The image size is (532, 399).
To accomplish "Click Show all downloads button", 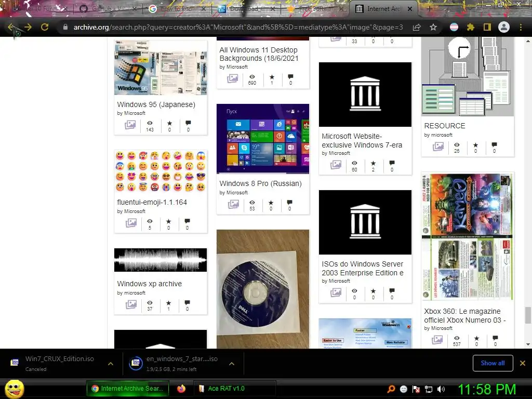I will pyautogui.click(x=493, y=363).
